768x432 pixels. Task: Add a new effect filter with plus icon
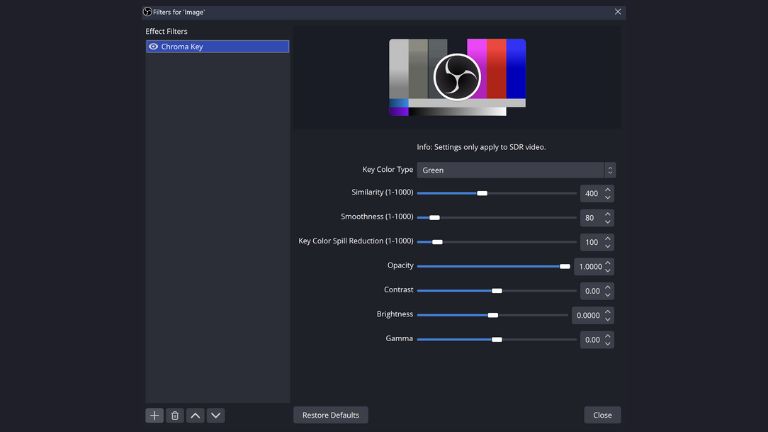pos(154,415)
